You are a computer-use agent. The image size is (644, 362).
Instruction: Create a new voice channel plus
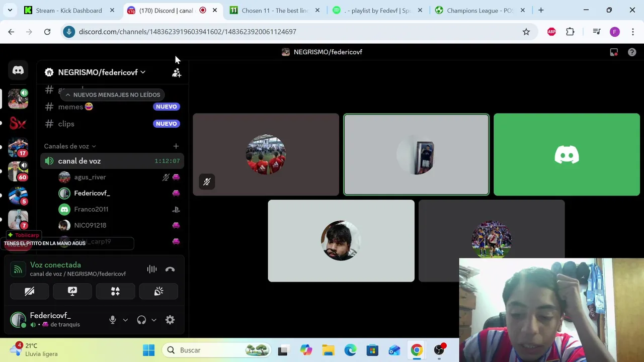pos(176,146)
